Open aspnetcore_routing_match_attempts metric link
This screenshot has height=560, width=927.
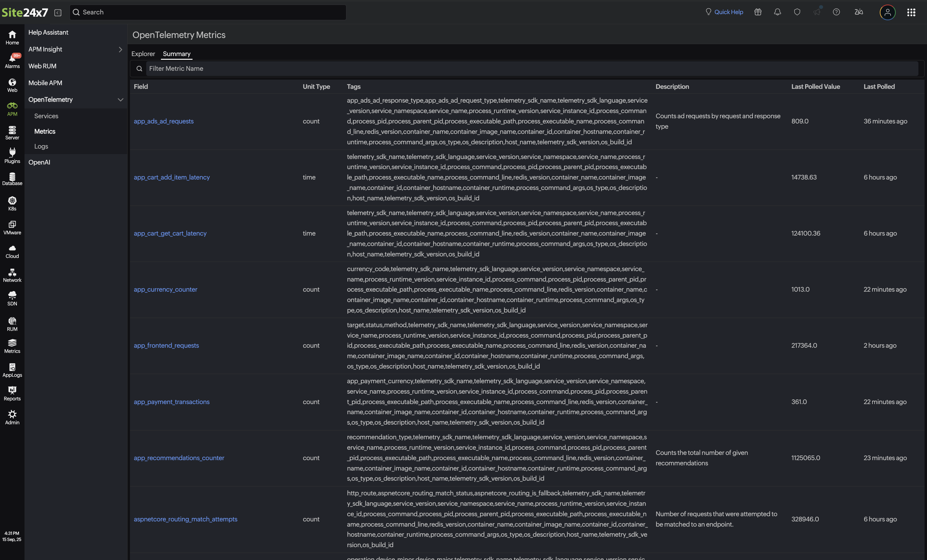(185, 519)
